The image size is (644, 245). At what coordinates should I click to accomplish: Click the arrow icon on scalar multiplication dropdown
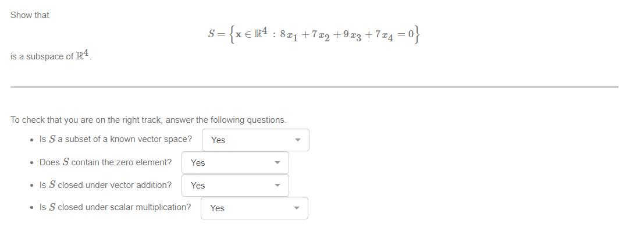click(297, 208)
